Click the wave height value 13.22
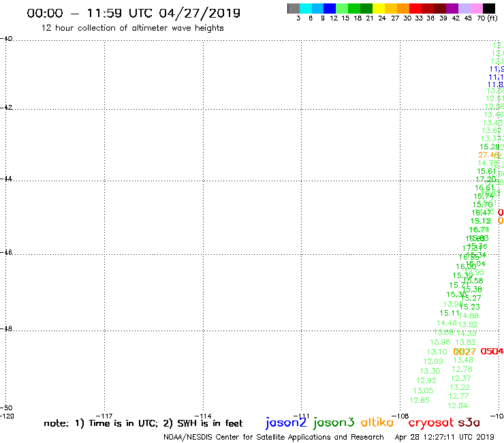The image size is (504, 443). pos(460,387)
